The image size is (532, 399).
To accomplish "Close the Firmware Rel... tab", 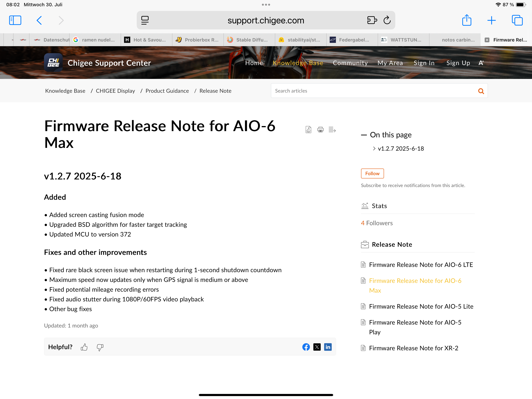I will (x=487, y=40).
